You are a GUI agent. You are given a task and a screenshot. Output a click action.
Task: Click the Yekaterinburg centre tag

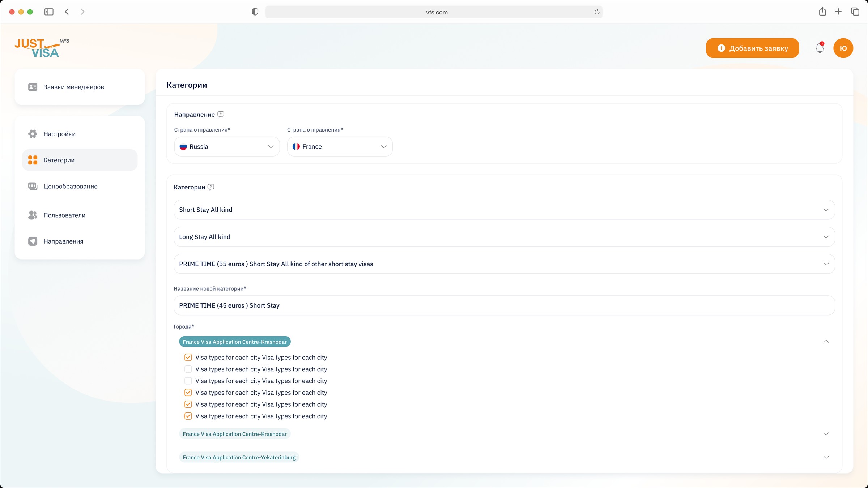click(x=239, y=457)
